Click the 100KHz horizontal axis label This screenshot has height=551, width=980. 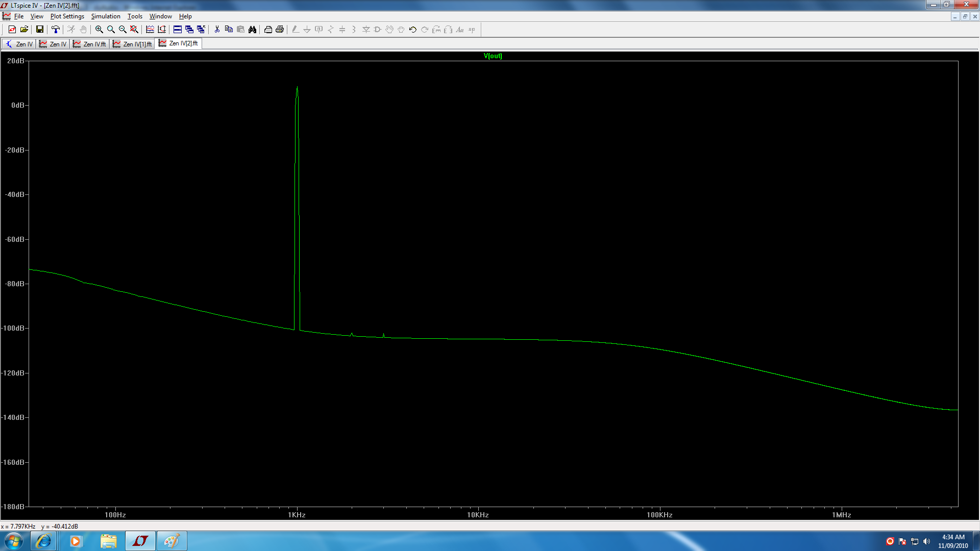click(659, 515)
